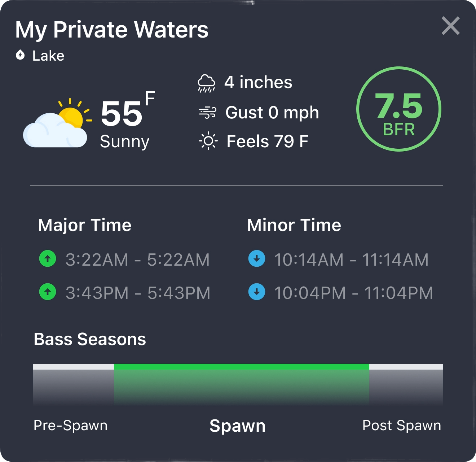Viewport: 476px width, 462px height.
Task: Click the gray Pre-Spawn segment of season bar
Action: pos(74,384)
